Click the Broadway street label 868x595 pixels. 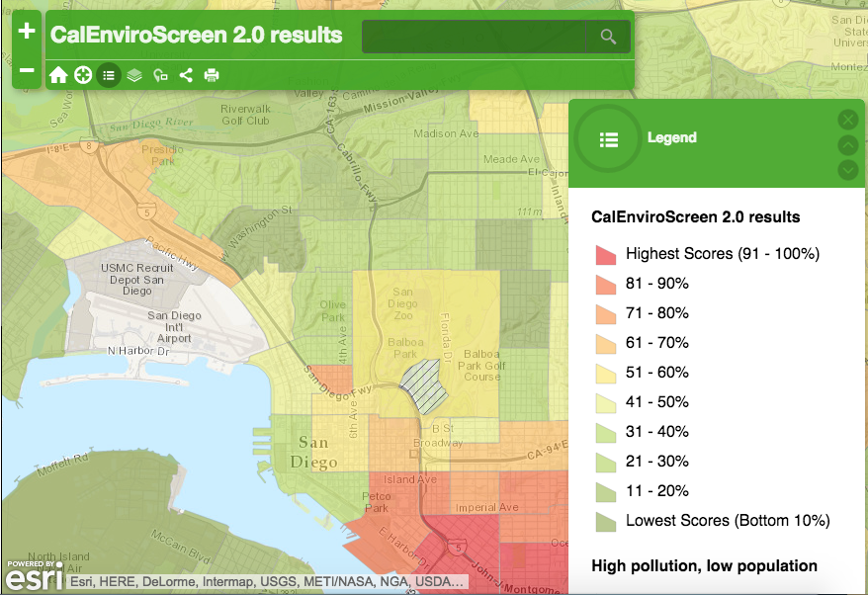point(437,443)
